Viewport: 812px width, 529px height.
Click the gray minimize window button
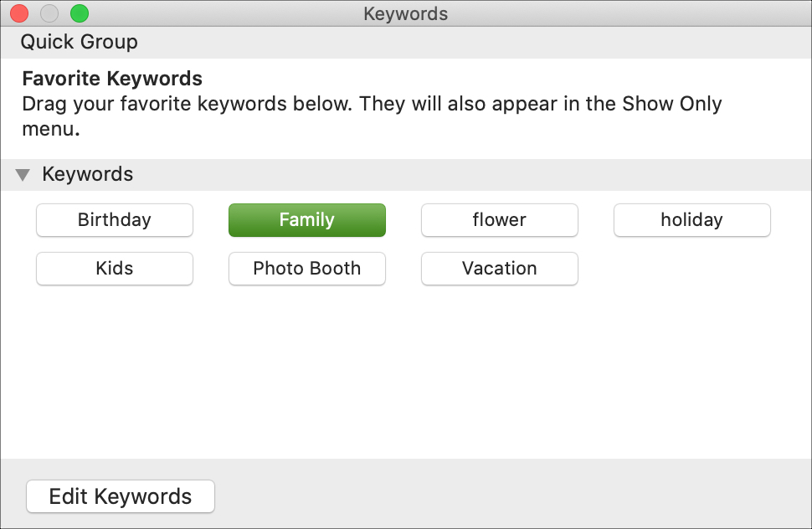[49, 13]
